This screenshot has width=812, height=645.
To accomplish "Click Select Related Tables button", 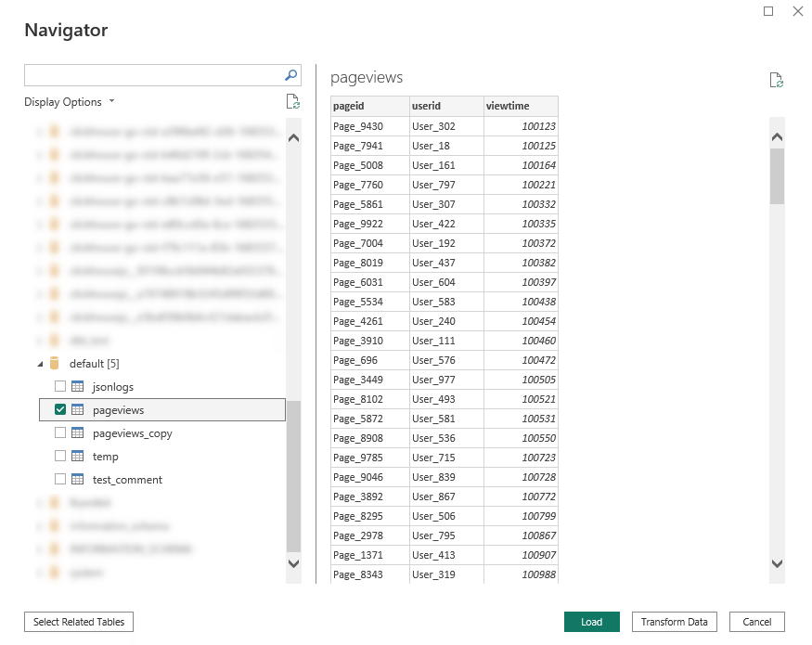I will [x=79, y=622].
